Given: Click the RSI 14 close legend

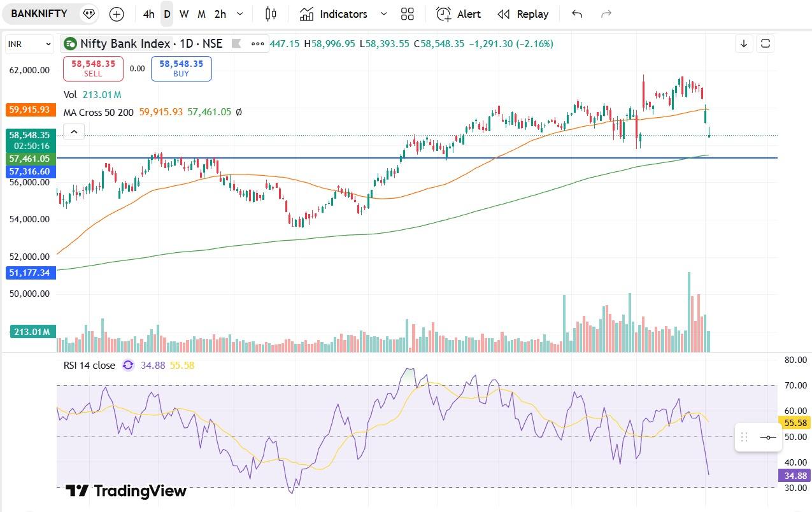Looking at the screenshot, I should coord(89,365).
